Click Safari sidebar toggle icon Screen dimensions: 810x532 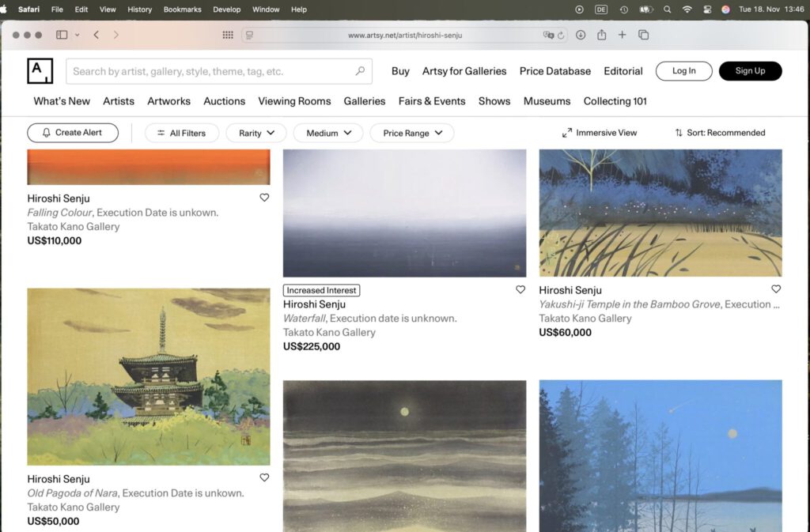click(x=62, y=35)
